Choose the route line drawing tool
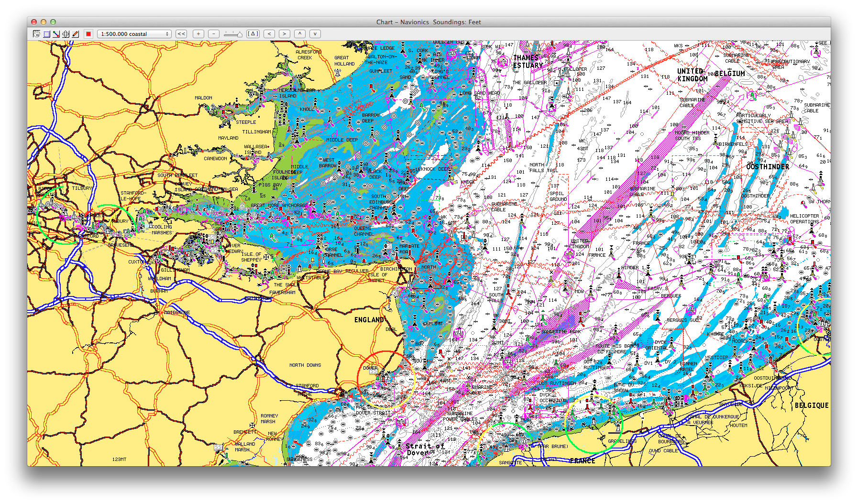This screenshot has height=504, width=858. point(56,34)
